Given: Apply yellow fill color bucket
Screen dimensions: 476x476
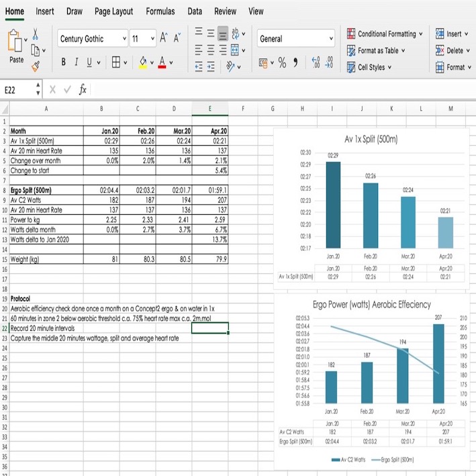Looking at the screenshot, I should 143,62.
